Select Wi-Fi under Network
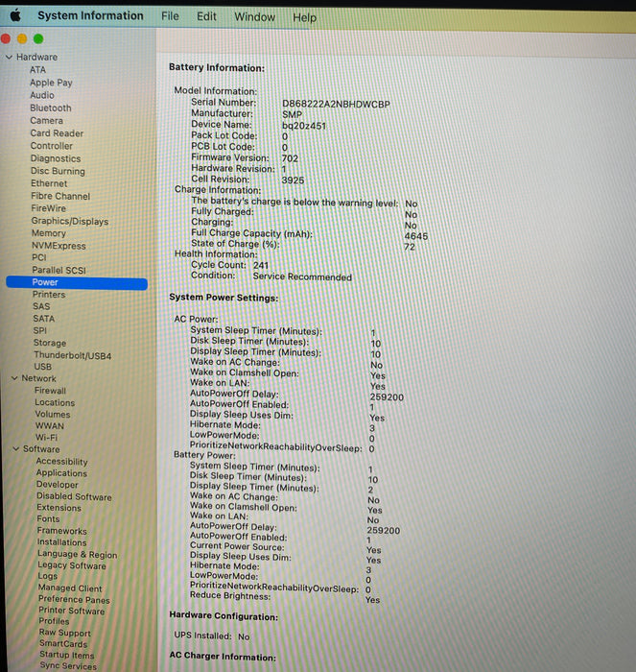The image size is (636, 672). (x=46, y=437)
